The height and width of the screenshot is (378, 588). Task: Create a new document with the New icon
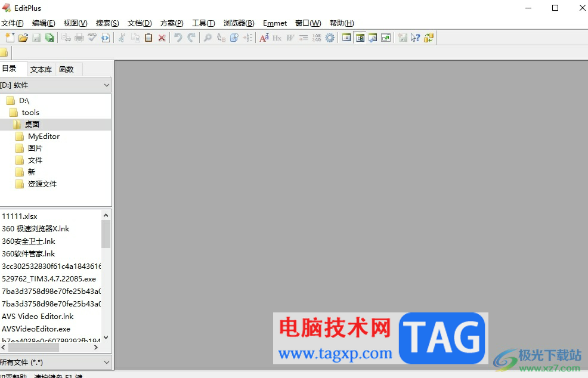(10, 38)
